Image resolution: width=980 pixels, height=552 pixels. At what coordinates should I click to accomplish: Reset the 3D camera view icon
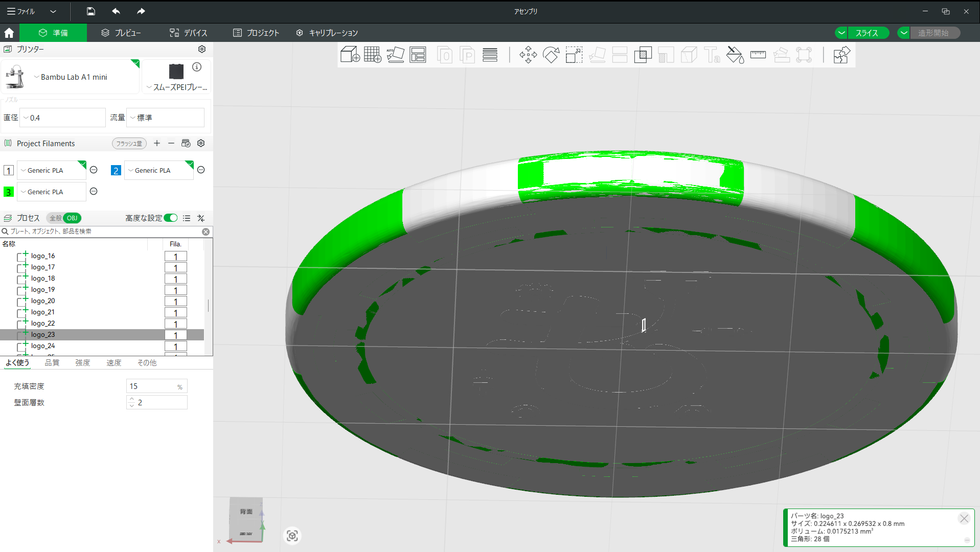point(292,536)
